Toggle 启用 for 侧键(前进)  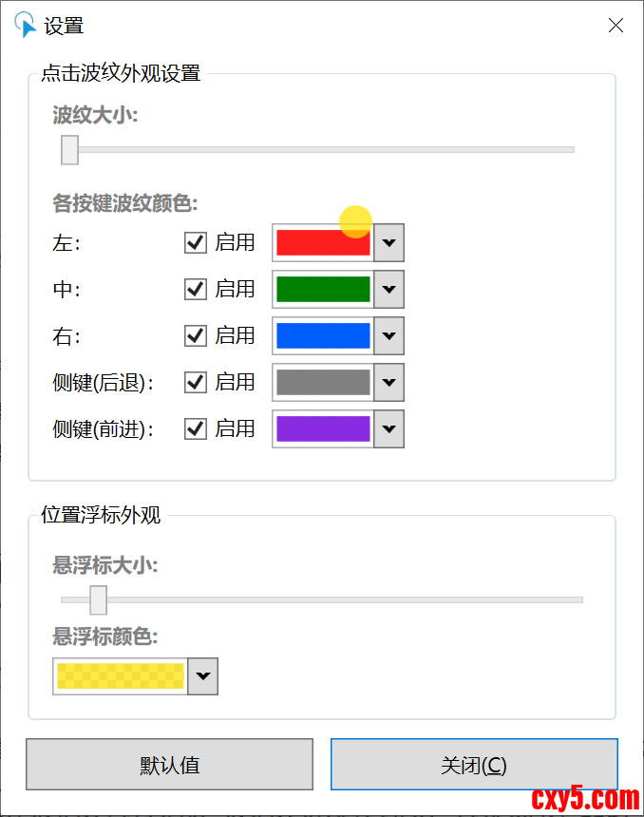point(195,428)
